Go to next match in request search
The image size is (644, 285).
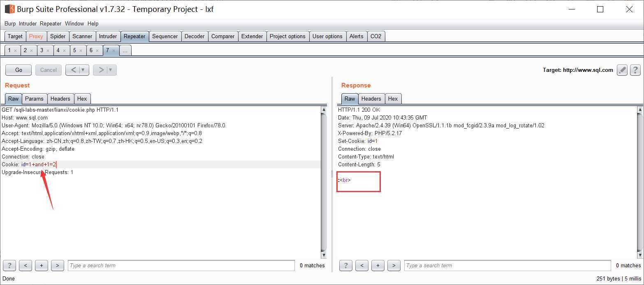coord(58,265)
